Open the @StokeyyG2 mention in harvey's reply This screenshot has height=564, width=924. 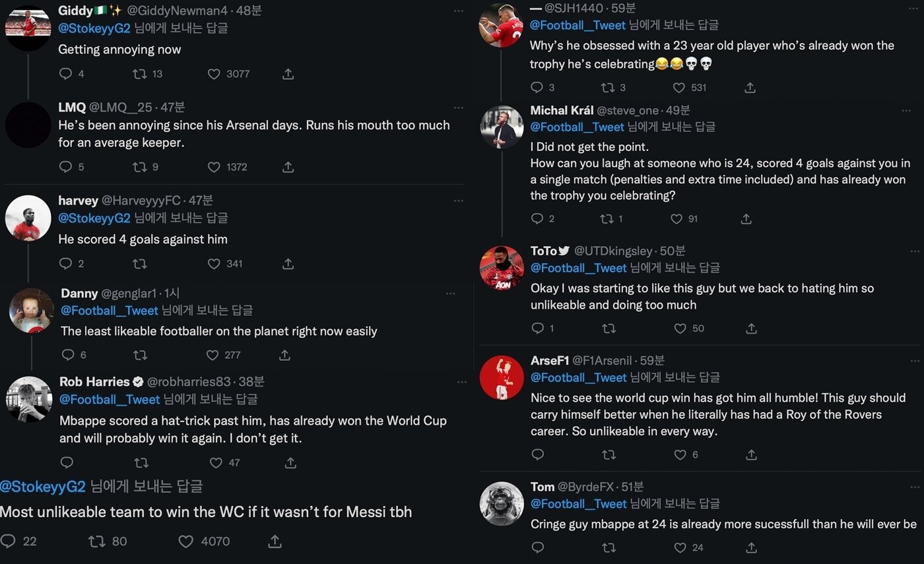click(x=94, y=218)
